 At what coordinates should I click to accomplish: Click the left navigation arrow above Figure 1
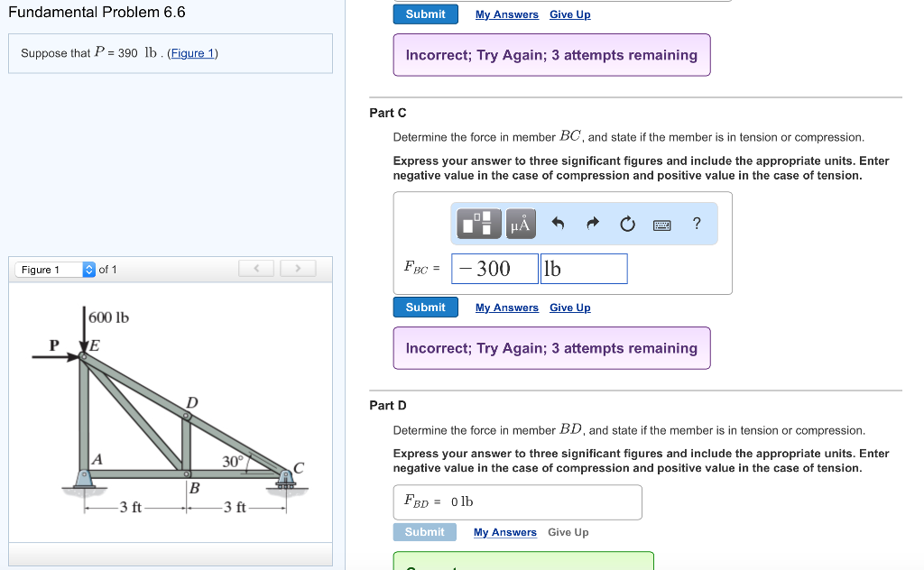(x=255, y=269)
